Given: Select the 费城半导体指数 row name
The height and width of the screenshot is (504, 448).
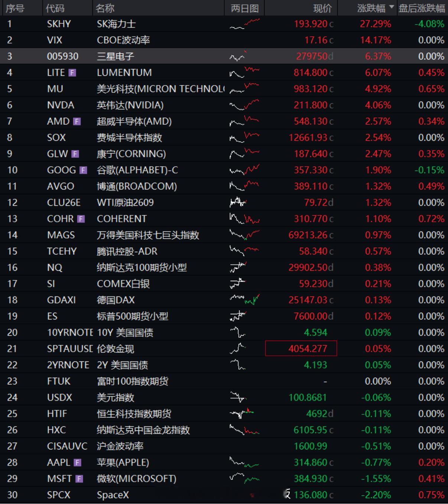Looking at the screenshot, I should [x=129, y=138].
